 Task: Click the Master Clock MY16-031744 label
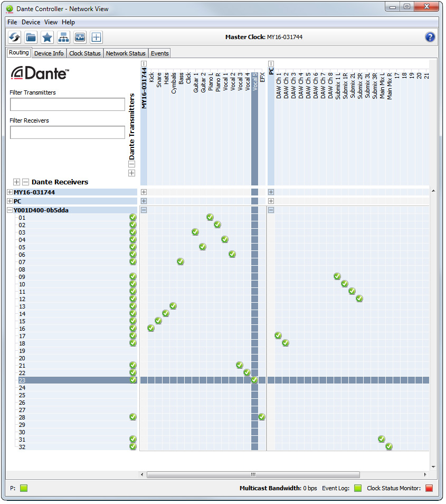coord(263,38)
